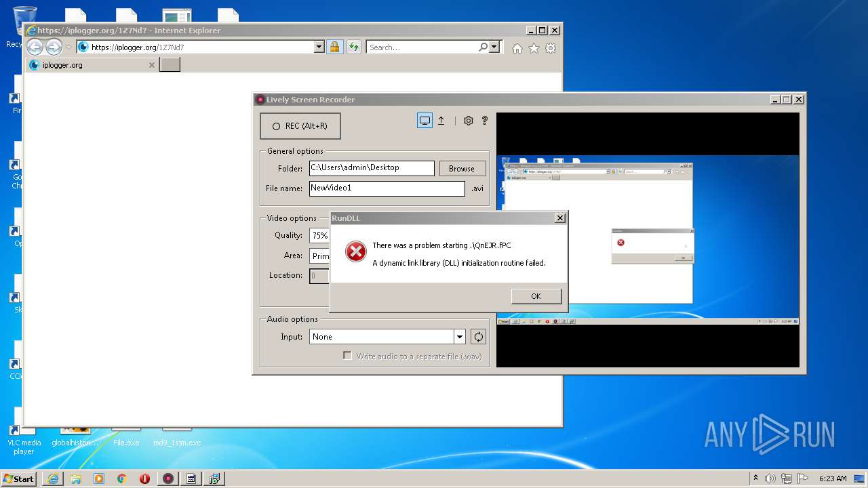Open the IE Home icon
The image size is (868, 488).
click(x=517, y=48)
